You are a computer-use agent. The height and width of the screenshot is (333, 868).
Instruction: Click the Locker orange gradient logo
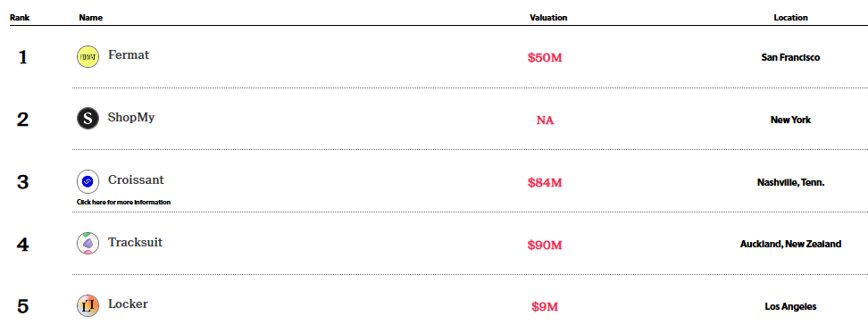(x=88, y=305)
